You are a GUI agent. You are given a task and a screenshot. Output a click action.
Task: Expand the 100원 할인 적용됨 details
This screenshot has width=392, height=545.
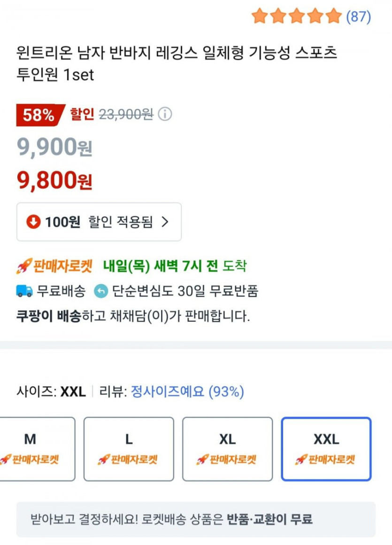[99, 222]
